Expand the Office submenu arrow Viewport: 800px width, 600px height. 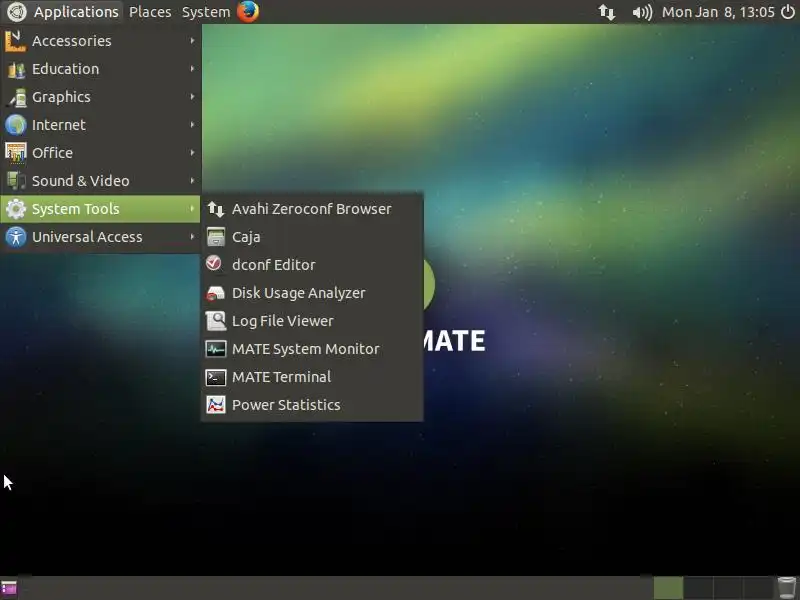[192, 153]
